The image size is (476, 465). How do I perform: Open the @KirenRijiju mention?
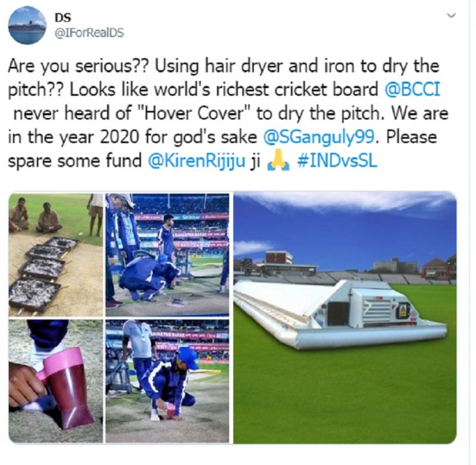196,161
